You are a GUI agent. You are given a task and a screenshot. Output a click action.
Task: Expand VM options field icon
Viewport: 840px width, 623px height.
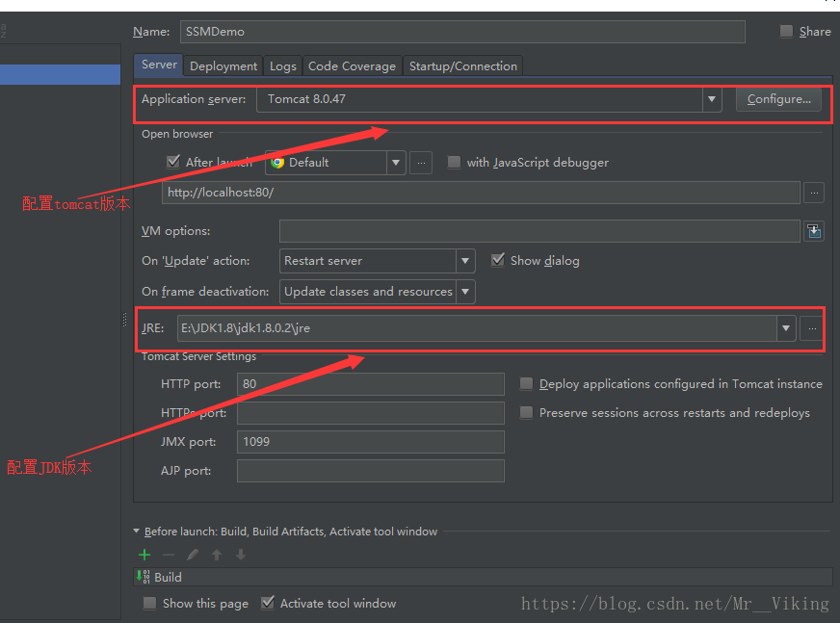click(x=814, y=231)
